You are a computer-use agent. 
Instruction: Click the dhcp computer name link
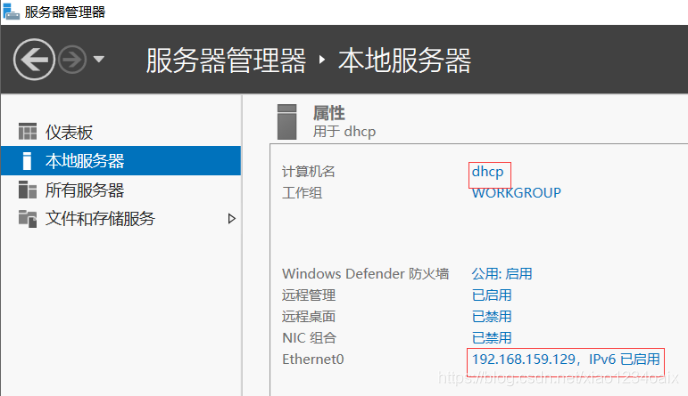[487, 172]
